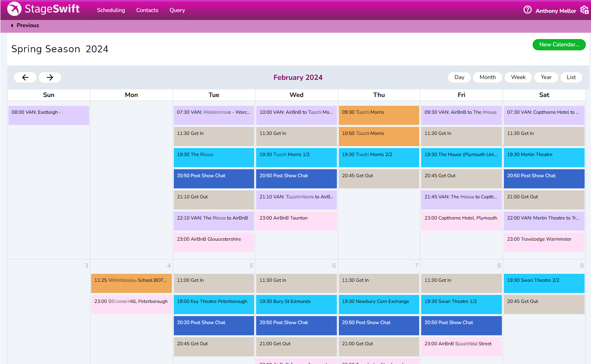Advance to next month with right arrow

click(50, 77)
